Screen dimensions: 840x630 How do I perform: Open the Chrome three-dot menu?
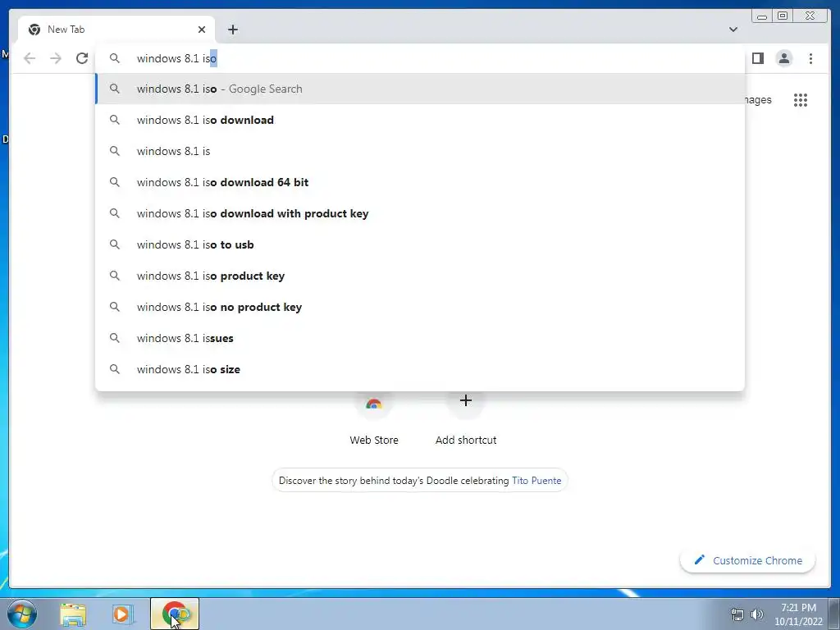[810, 58]
